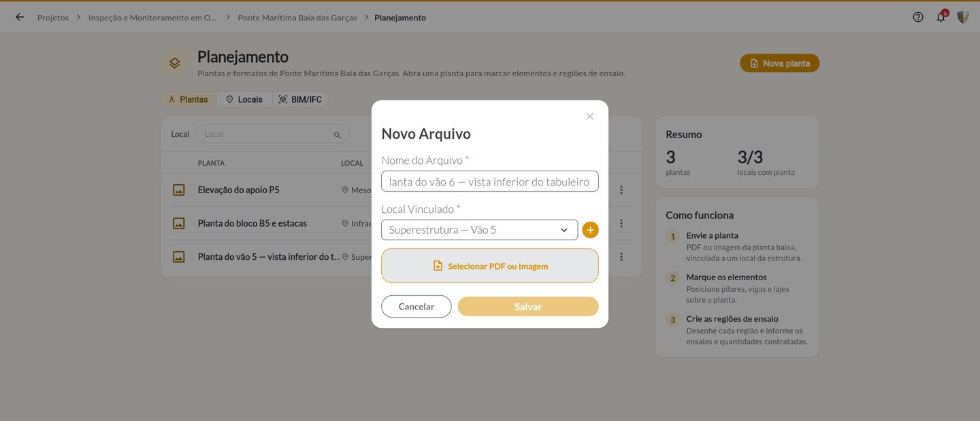Click the step text Marque os elementos
The height and width of the screenshot is (421, 980).
click(726, 277)
